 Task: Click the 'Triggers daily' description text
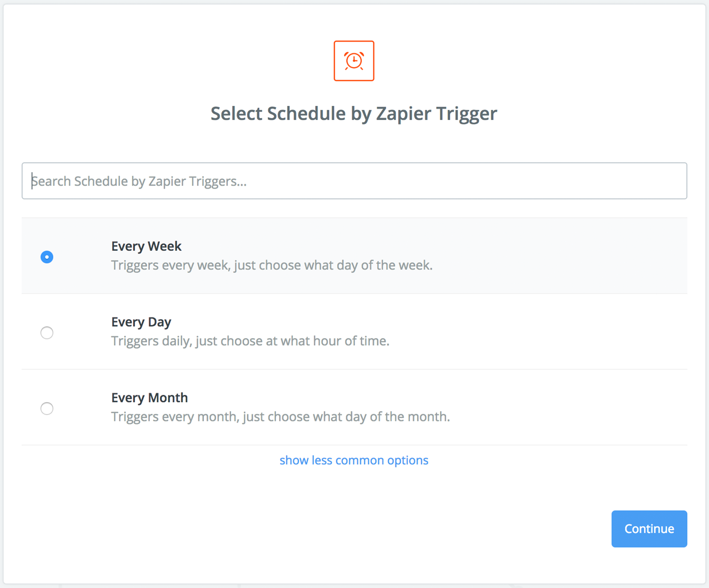coord(250,341)
